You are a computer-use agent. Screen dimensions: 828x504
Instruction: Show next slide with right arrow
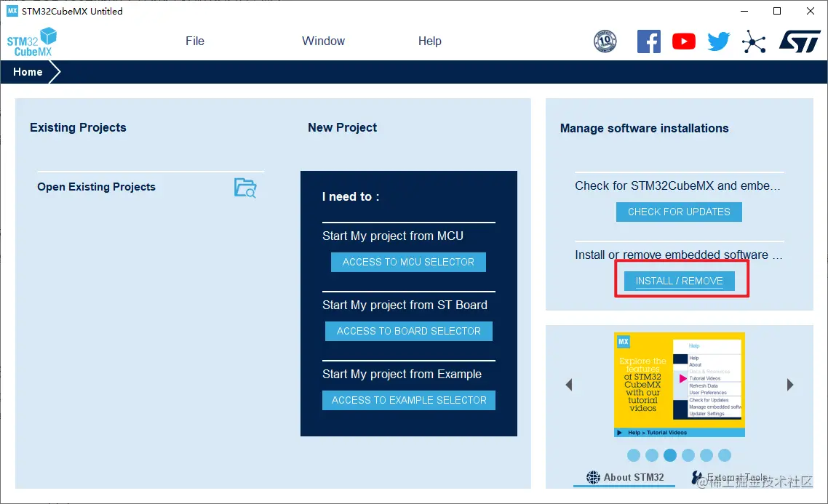click(790, 385)
